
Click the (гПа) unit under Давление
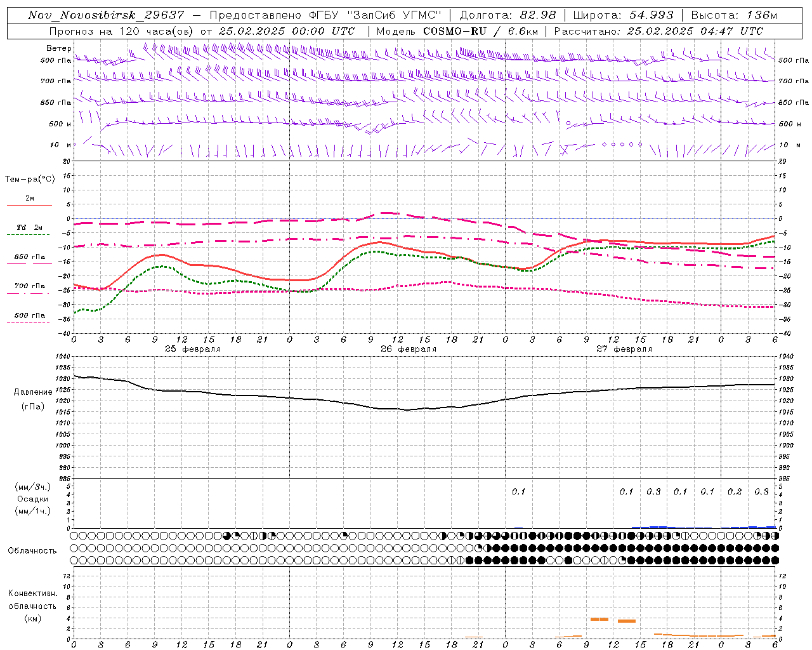(33, 407)
